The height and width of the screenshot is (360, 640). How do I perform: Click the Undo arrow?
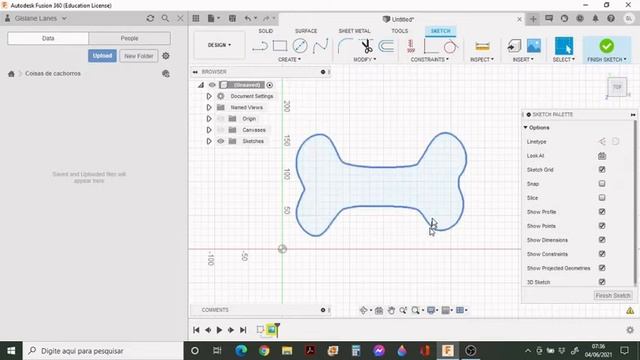[x=248, y=18]
